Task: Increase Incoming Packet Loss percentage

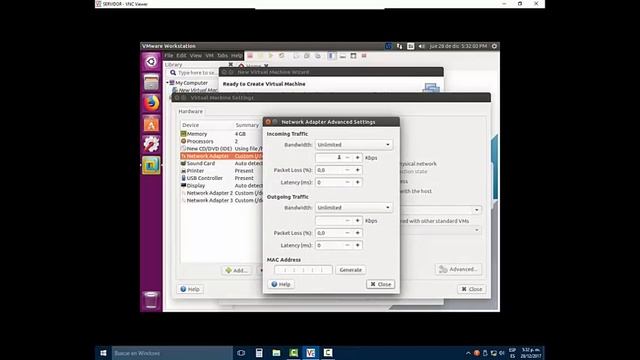Action: (x=358, y=170)
